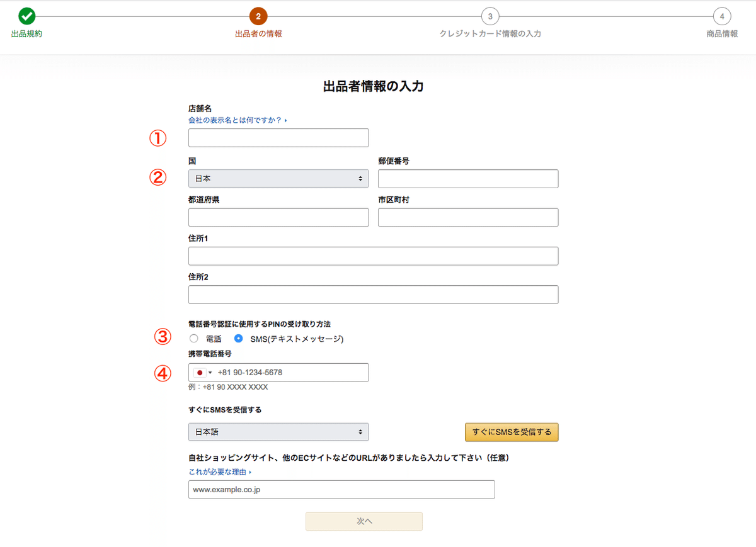
Task: Click the Japan flag icon in phone field
Action: [x=200, y=373]
